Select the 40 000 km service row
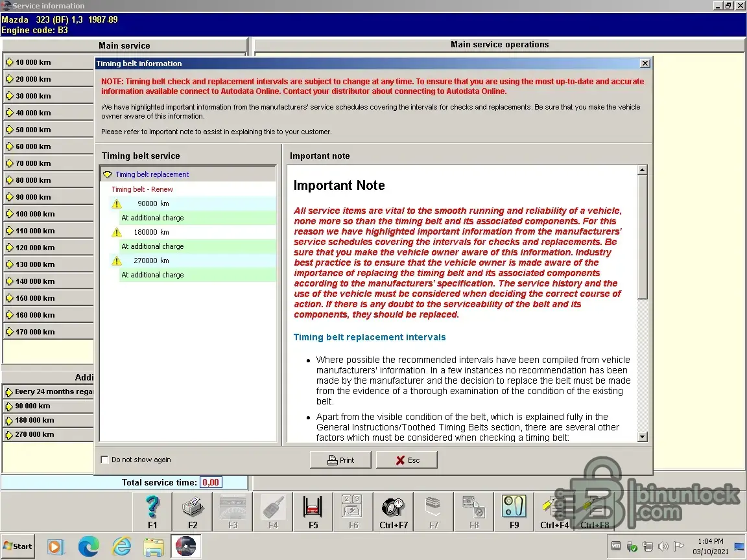This screenshot has height=560, width=747. click(x=49, y=113)
